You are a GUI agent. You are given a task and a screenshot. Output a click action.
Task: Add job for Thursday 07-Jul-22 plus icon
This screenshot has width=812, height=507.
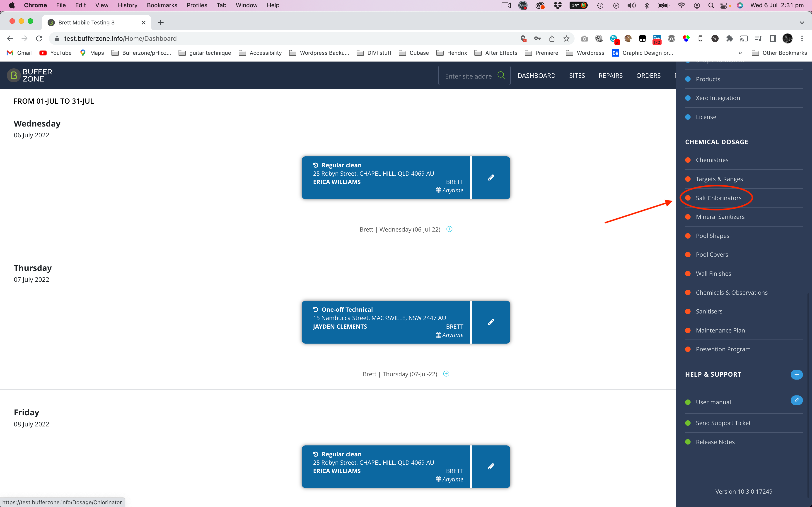(446, 373)
